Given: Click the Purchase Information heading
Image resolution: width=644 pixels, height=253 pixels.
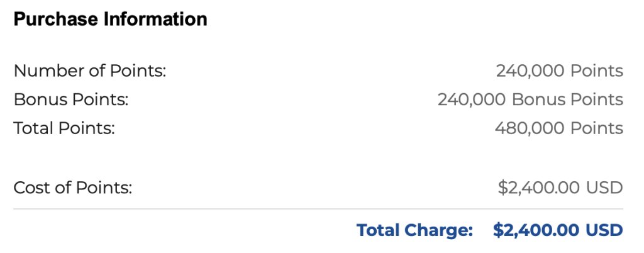Looking at the screenshot, I should (111, 20).
